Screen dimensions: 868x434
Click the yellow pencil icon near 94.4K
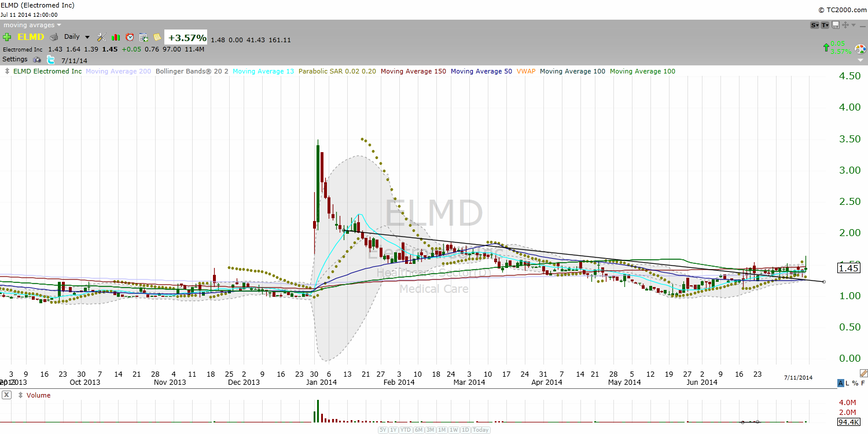pyautogui.click(x=863, y=373)
